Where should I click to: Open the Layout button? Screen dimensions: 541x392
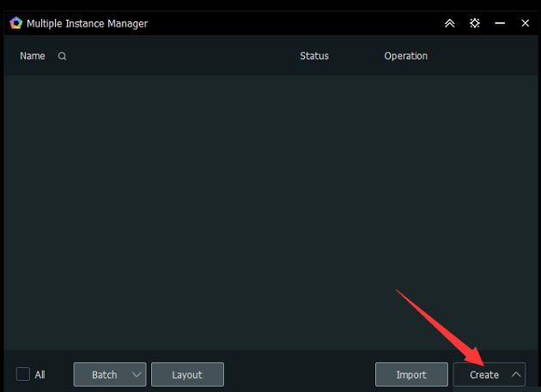coord(187,375)
